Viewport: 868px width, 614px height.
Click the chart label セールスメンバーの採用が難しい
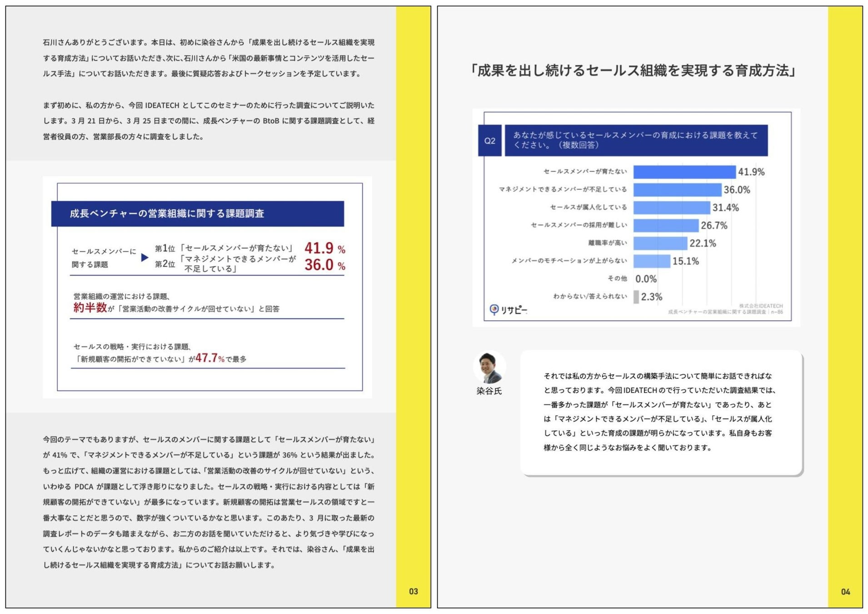(579, 225)
